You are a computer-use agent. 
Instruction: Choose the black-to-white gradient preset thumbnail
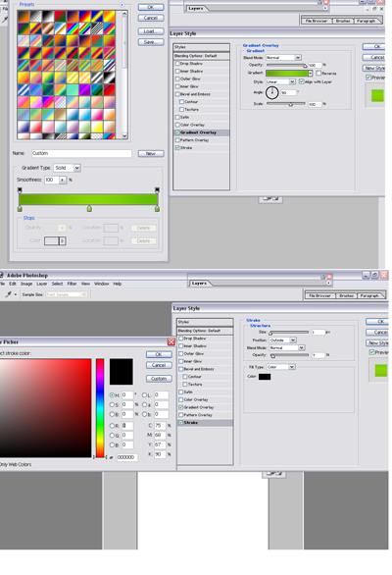click(48, 16)
